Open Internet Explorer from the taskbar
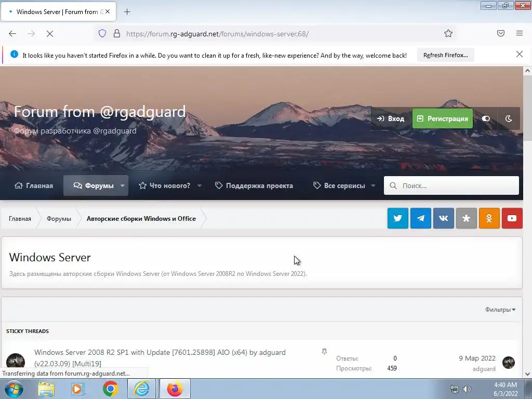Image resolution: width=532 pixels, height=399 pixels. tap(141, 389)
